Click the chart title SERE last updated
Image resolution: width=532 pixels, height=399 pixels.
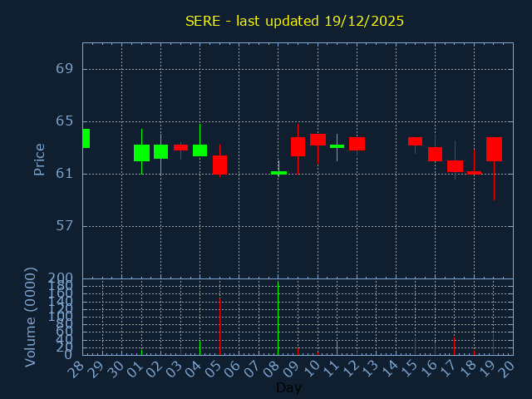(x=294, y=21)
